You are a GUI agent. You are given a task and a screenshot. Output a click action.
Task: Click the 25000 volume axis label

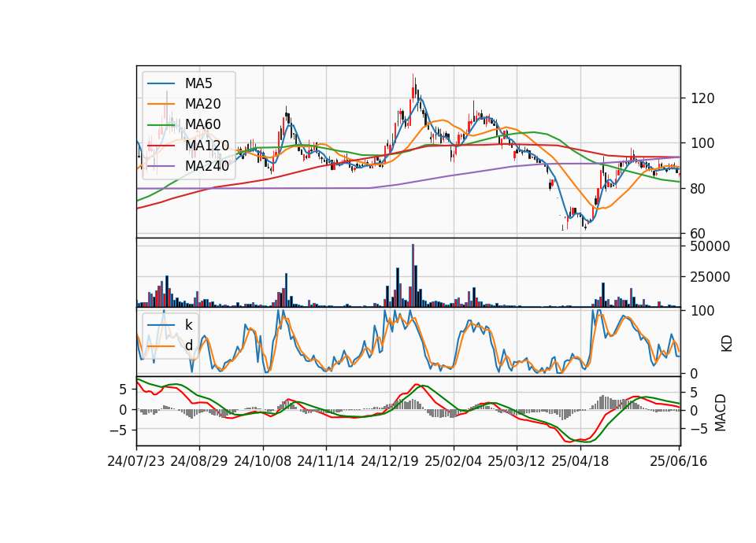click(x=710, y=277)
